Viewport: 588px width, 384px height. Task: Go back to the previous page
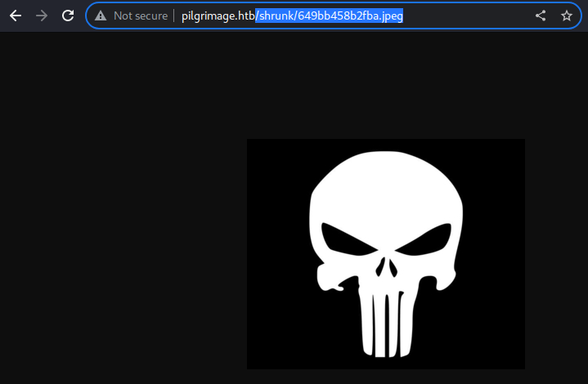16,16
